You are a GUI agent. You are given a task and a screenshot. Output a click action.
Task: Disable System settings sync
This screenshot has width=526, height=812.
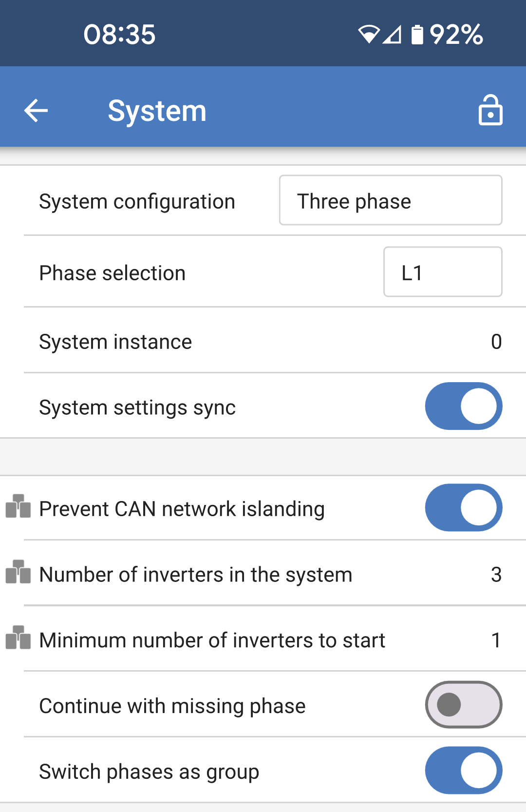(463, 406)
